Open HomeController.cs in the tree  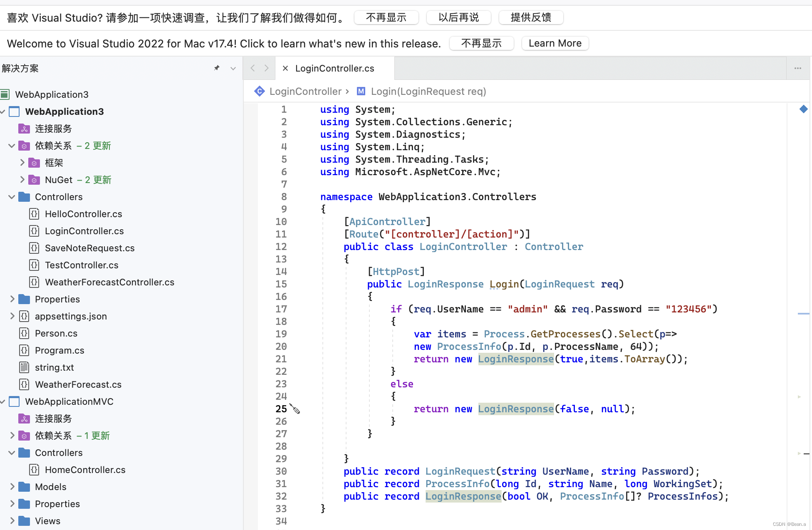(x=85, y=470)
